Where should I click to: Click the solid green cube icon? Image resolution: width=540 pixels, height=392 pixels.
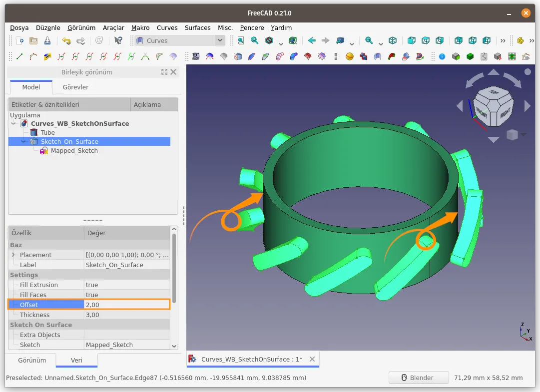pyautogui.click(x=470, y=56)
